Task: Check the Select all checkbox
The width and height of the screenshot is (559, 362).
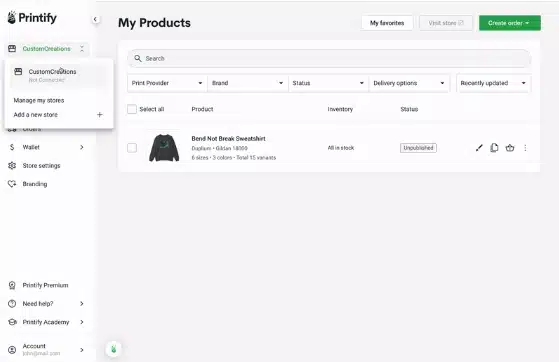Action: click(x=132, y=109)
